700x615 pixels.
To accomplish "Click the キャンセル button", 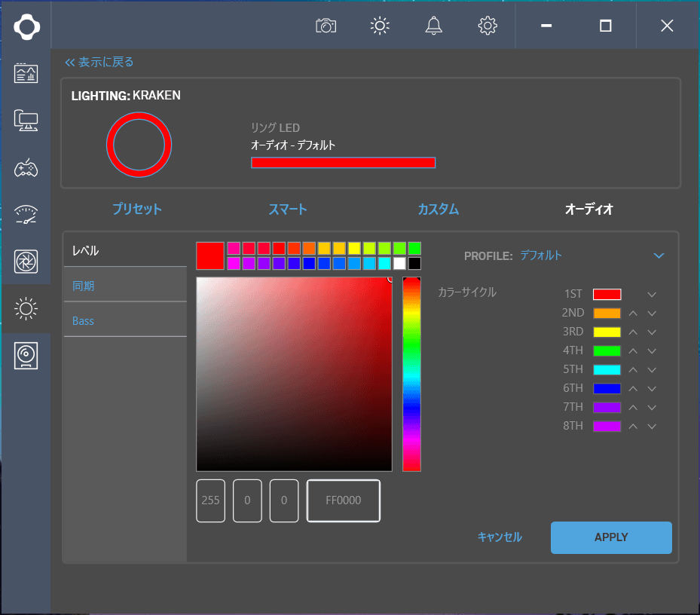I will click(500, 537).
